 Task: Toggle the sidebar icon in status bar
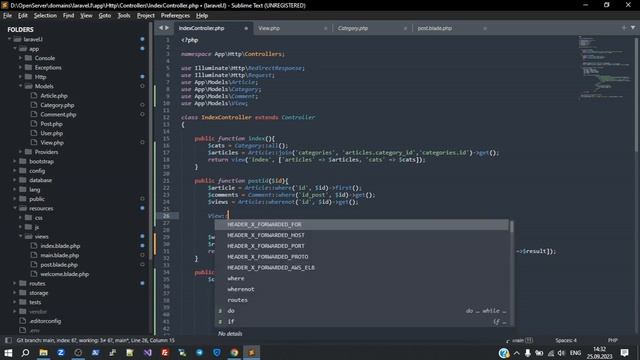(x=8, y=340)
